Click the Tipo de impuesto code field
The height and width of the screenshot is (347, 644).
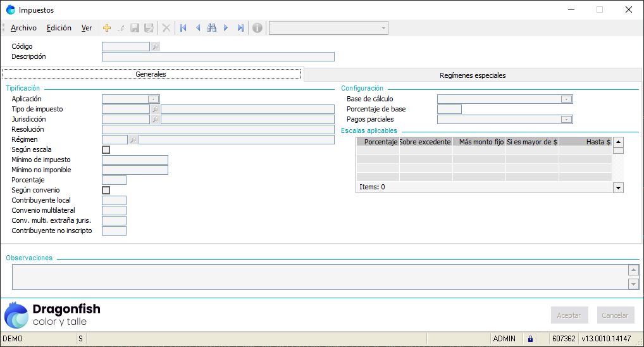[126, 110]
